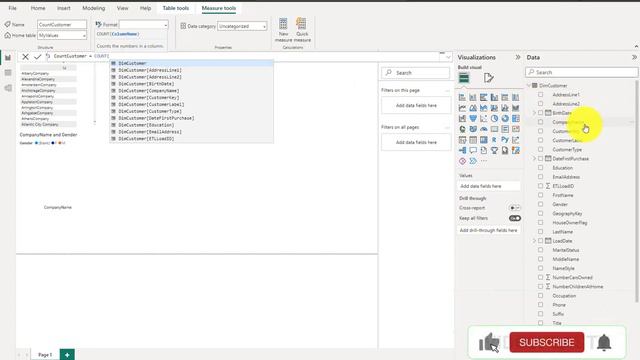Pick DimCustomer[EmailAddress] from autocomplete list
640x360 pixels.
pos(192,132)
